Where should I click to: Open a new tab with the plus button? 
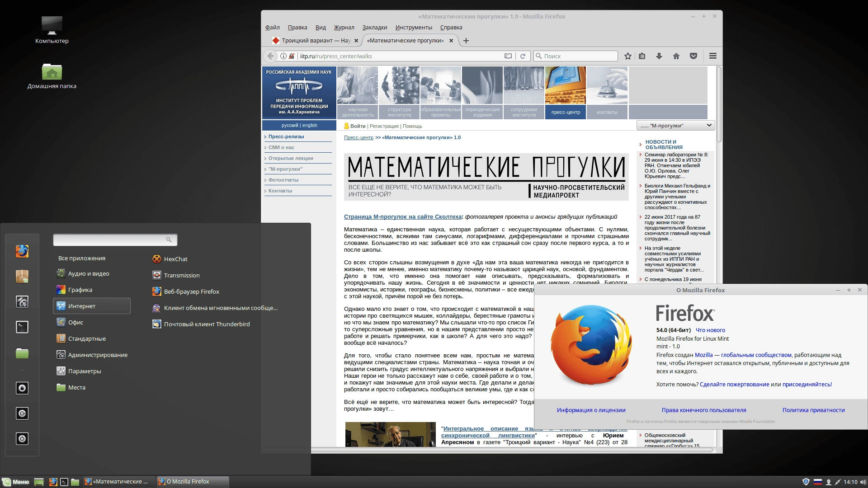click(466, 41)
